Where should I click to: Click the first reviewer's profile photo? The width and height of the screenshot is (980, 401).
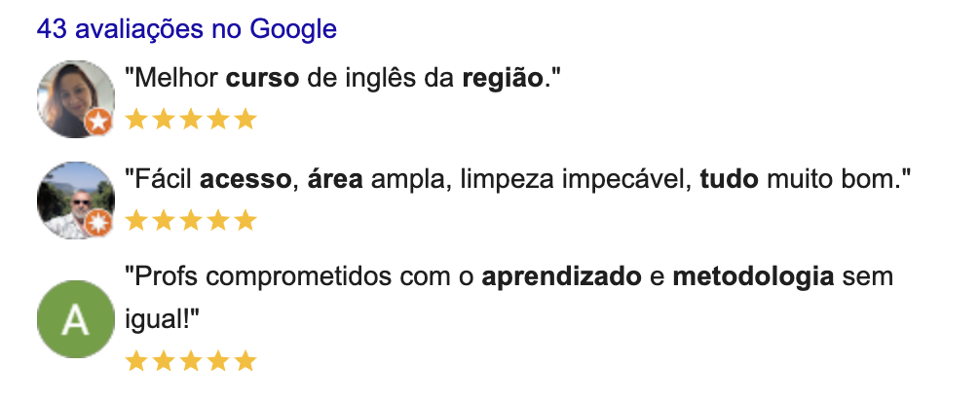pyautogui.click(x=76, y=98)
